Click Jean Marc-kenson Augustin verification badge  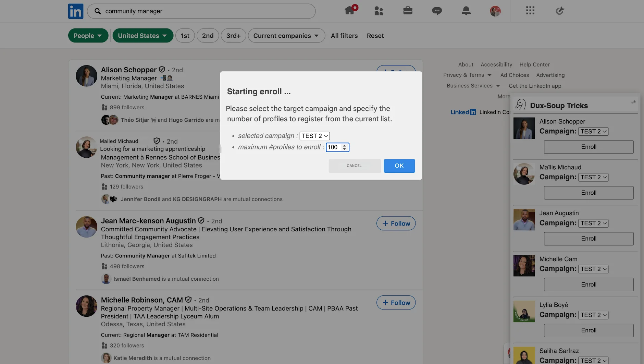(x=201, y=220)
